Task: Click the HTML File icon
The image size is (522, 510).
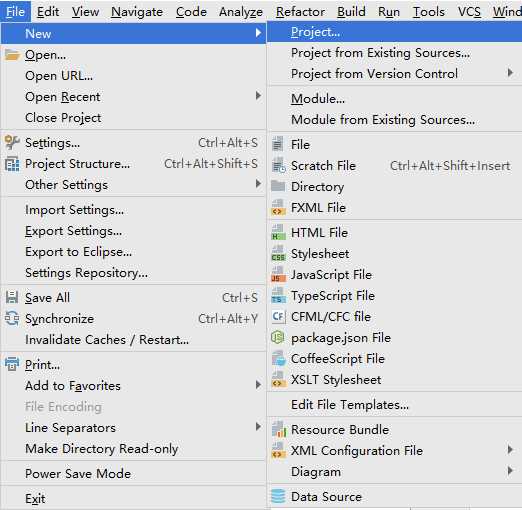Action: tap(278, 232)
